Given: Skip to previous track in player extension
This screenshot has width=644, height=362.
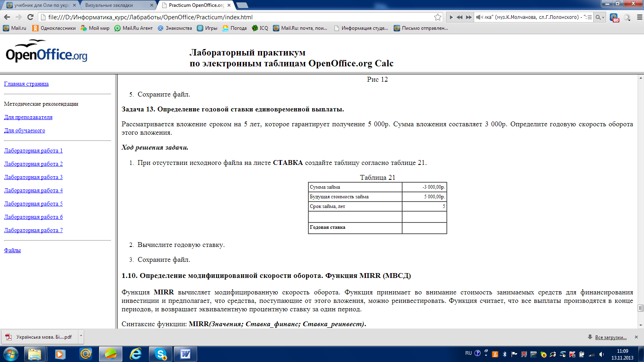Looking at the screenshot, I should [x=460, y=17].
